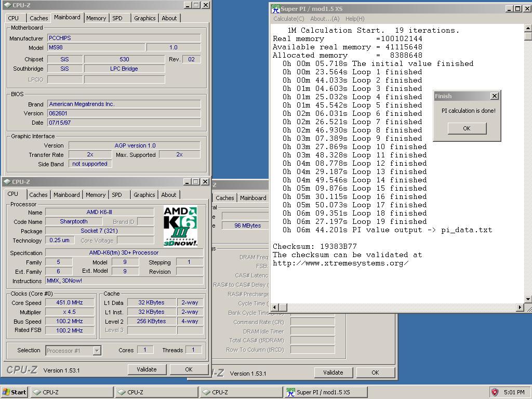Open Caches tab in background memory window

tap(225, 198)
